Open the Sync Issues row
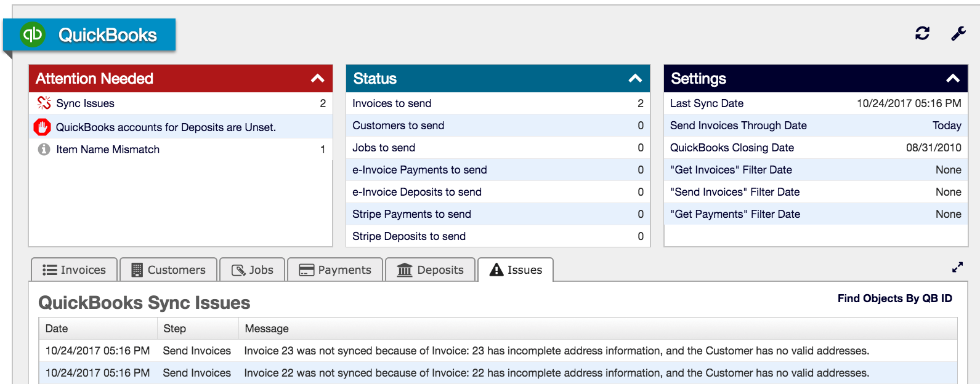Screen dimensions: 980x384 [x=180, y=103]
